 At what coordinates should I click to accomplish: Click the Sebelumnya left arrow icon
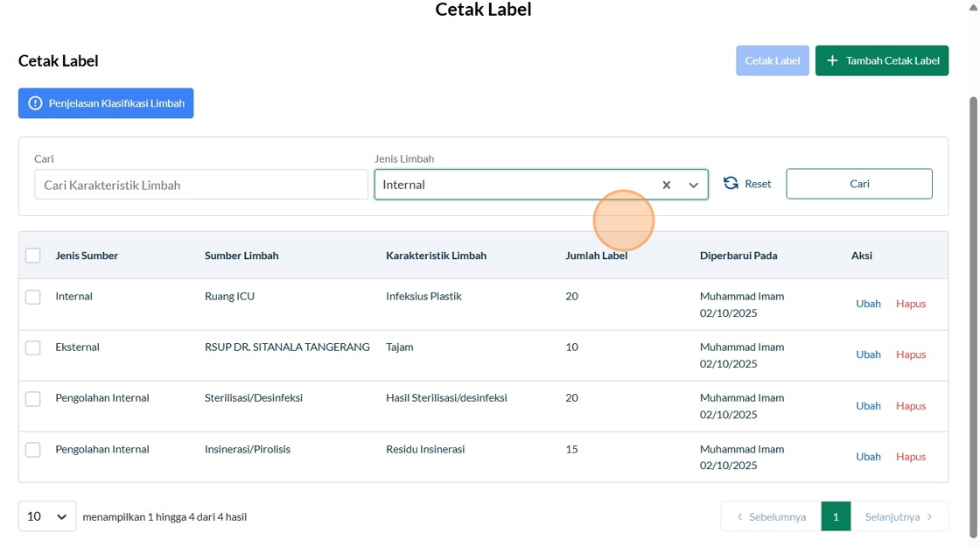click(x=739, y=516)
